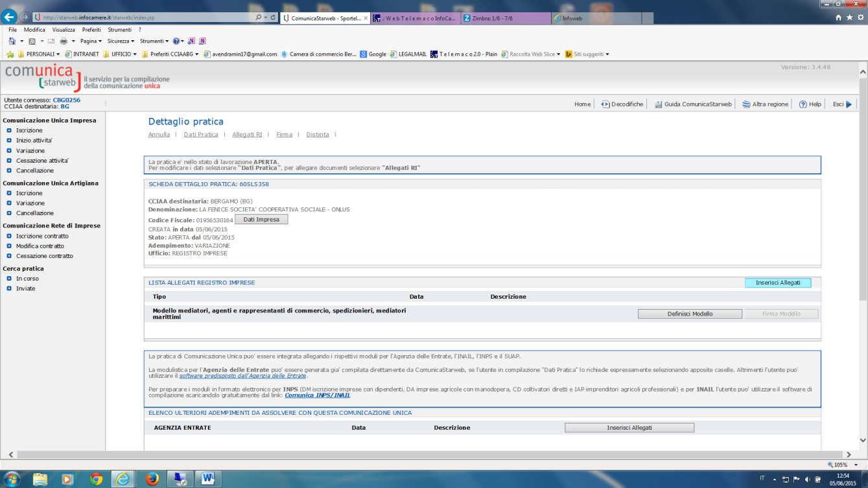This screenshot has height=488, width=868.
Task: Click the blue help icon in command bar
Action: coord(176,41)
